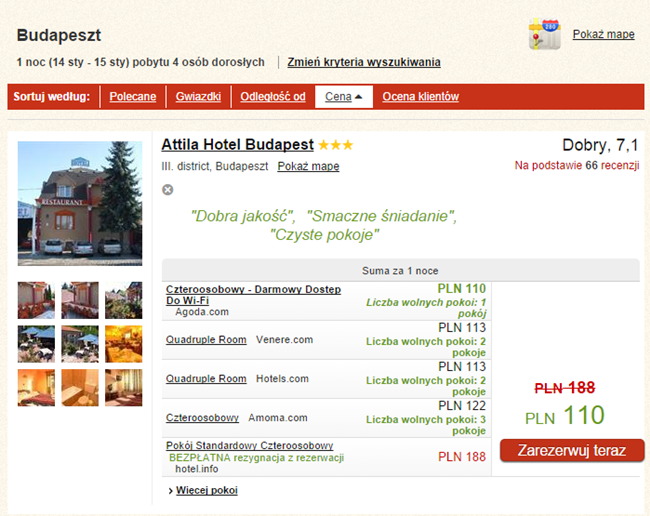Click Pokaż mapę link beside III. district

[308, 166]
